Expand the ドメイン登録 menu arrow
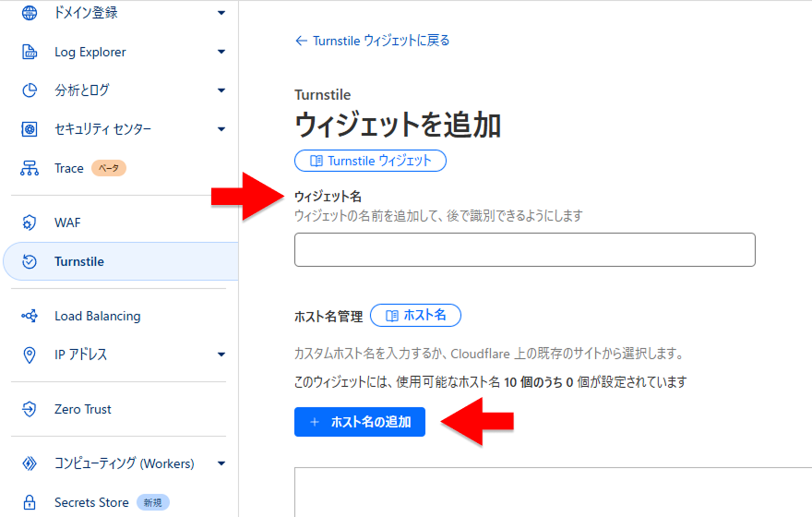Screen dimensions: 812x517 [x=221, y=12]
